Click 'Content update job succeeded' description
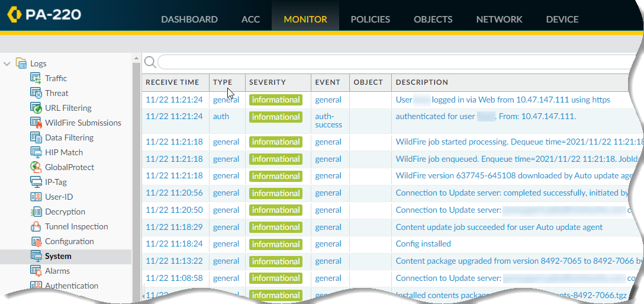Screen dimensions: 644x304 pyautogui.click(x=499, y=227)
